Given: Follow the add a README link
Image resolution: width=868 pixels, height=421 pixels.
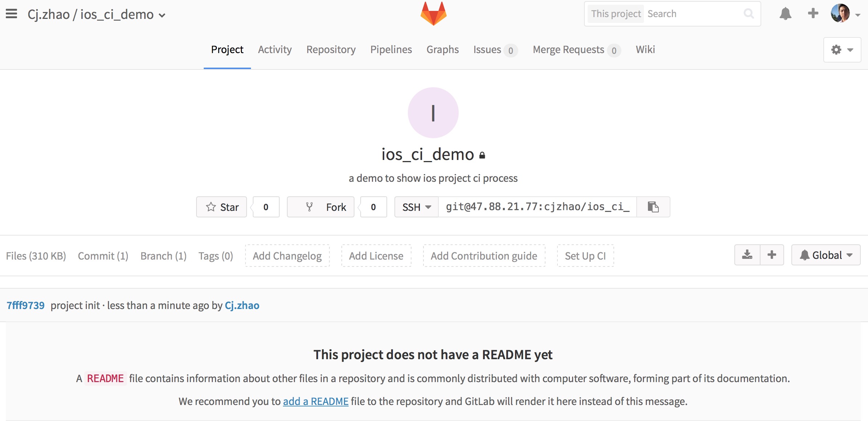Looking at the screenshot, I should (315, 401).
